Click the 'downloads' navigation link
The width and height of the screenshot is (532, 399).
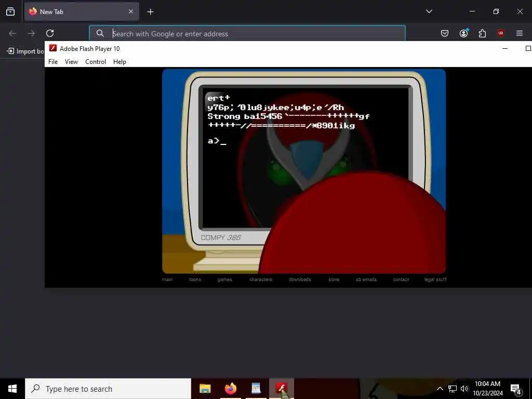click(x=300, y=280)
